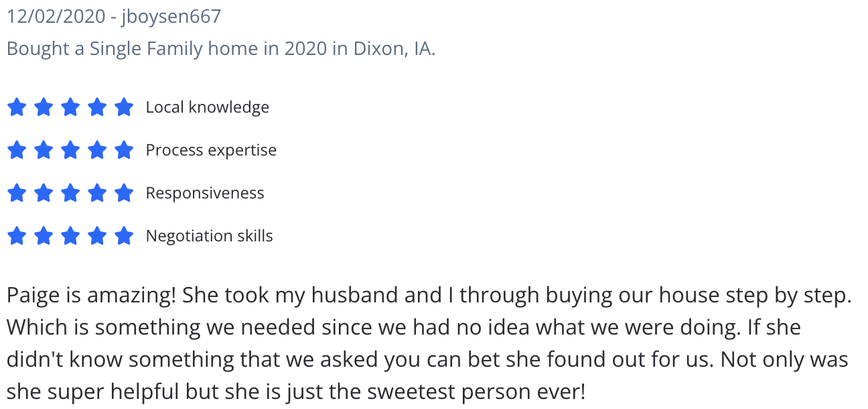868x409 pixels.
Task: Click the third star of Process expertise
Action: click(70, 150)
